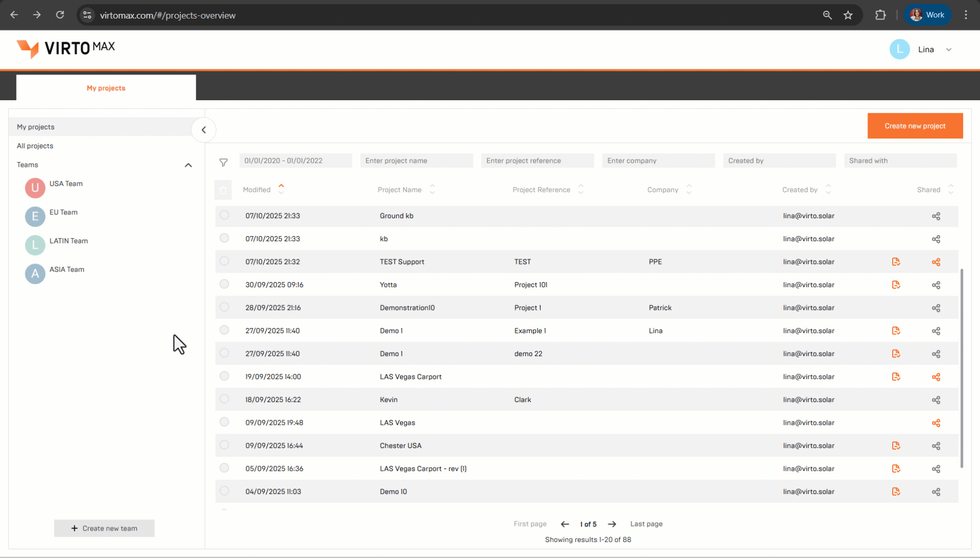
Task: Go to next page with right arrow
Action: [612, 524]
